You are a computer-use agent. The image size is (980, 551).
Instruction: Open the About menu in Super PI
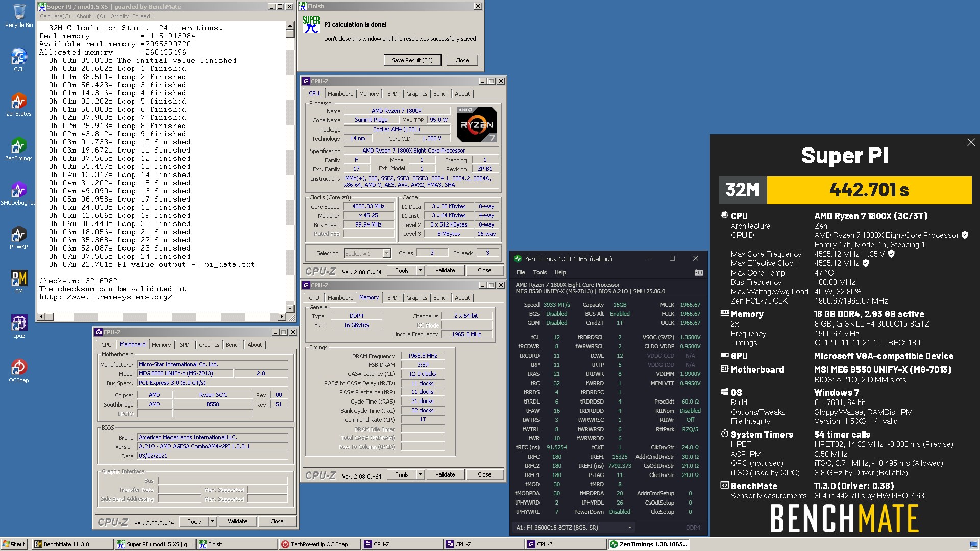point(90,16)
